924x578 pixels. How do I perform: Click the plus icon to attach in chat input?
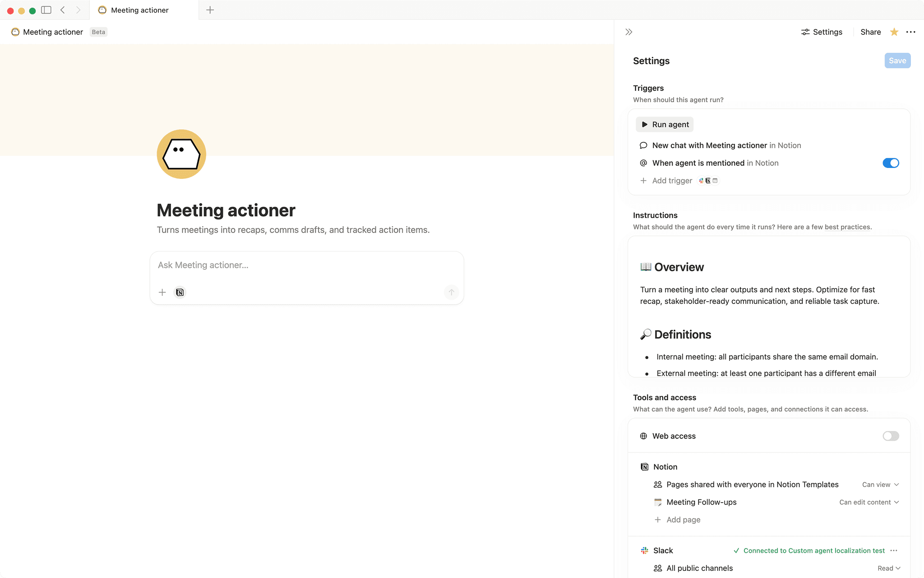point(162,292)
